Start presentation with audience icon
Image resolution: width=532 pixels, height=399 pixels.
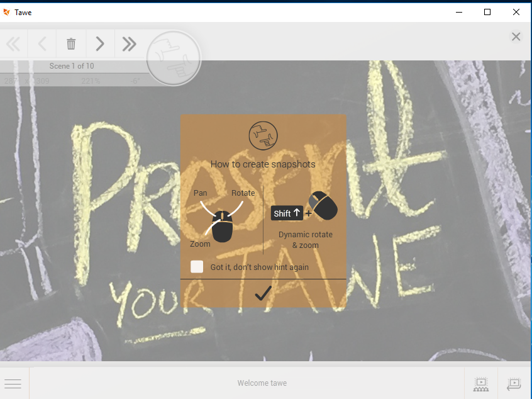coord(481,384)
